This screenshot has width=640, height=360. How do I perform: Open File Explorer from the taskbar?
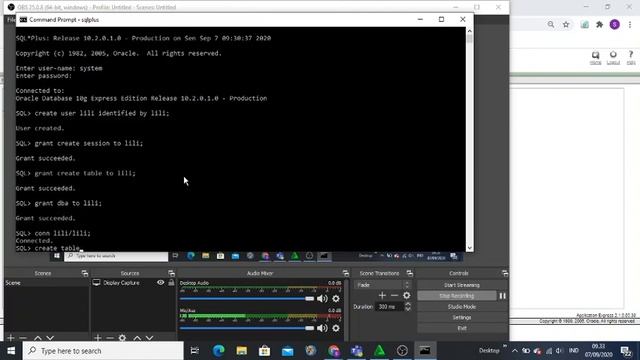(242, 351)
